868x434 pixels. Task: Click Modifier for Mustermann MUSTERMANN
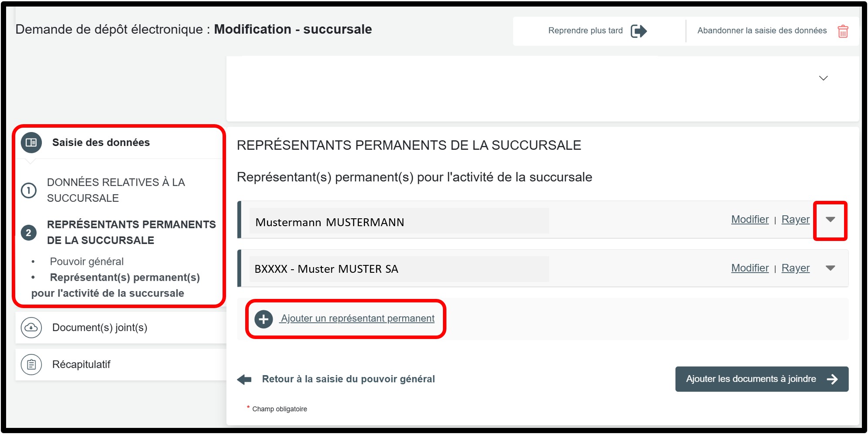click(750, 219)
